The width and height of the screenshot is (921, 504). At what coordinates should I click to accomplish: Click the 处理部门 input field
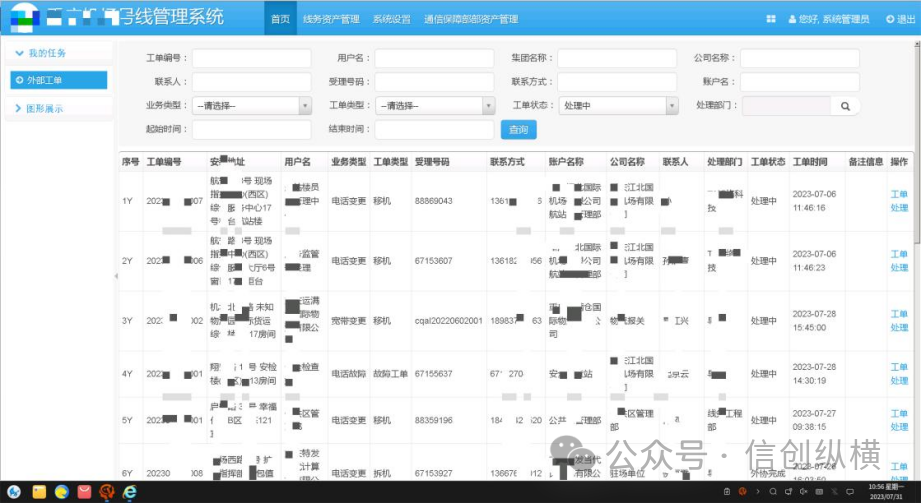tap(786, 106)
